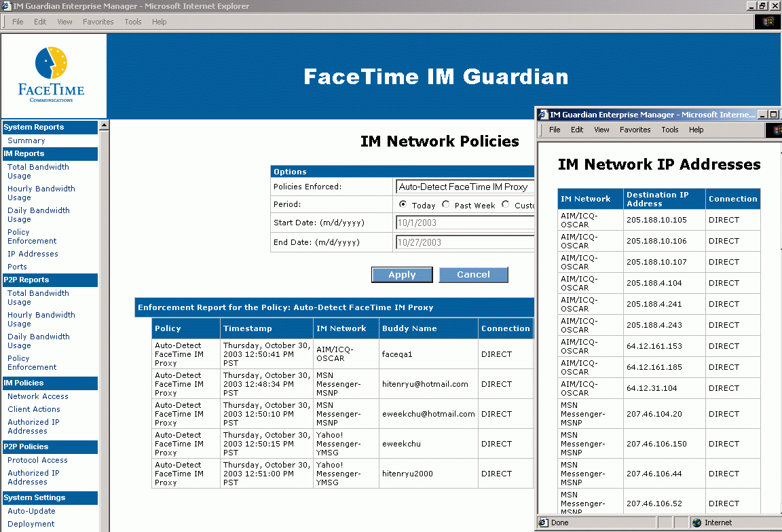Screen dimensions: 782x532
Task: Select the Past Week radio button
Action: [446, 204]
